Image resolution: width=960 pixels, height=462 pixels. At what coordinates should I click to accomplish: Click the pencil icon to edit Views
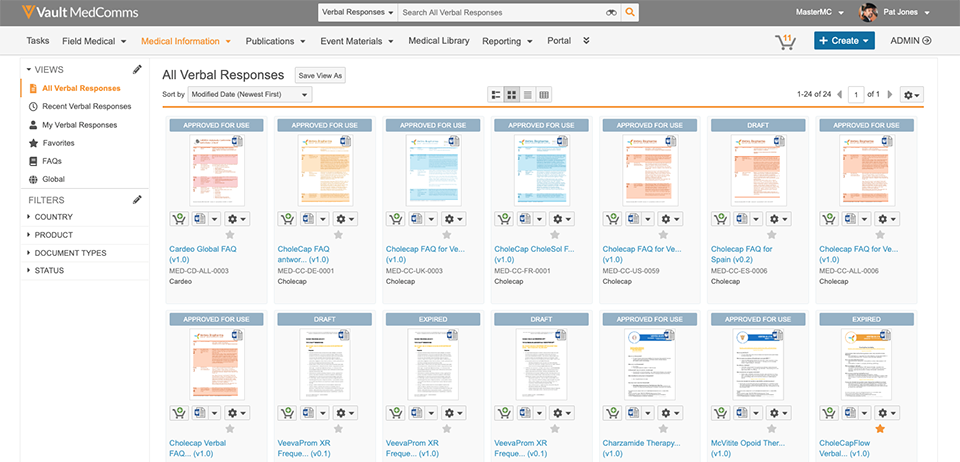click(137, 69)
